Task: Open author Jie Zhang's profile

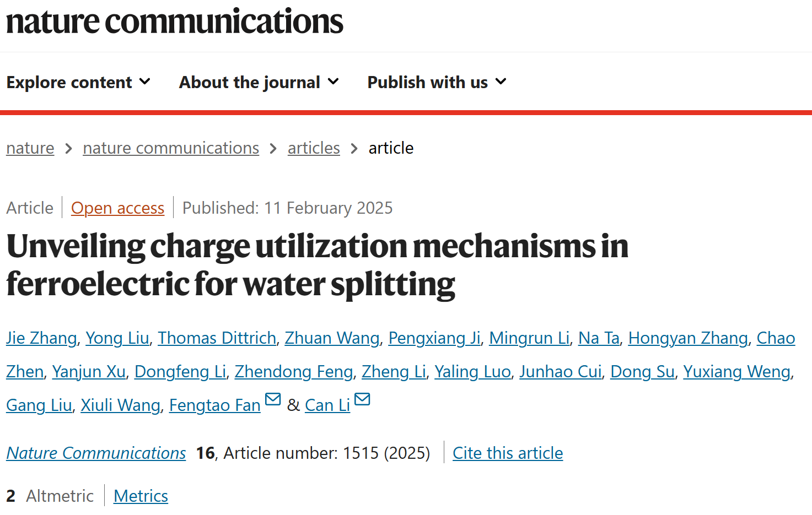Action: coord(41,338)
